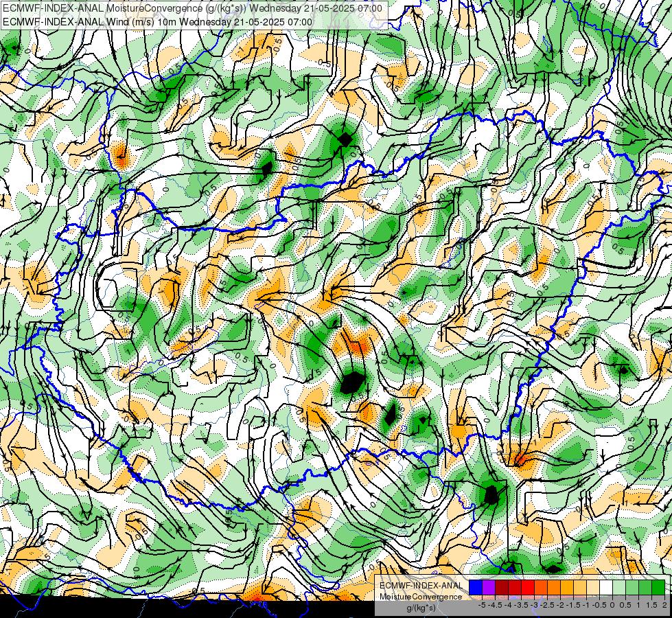The width and height of the screenshot is (672, 618).
Task: Click the legend scale value -3.5
Action: pyautogui.click(x=521, y=605)
